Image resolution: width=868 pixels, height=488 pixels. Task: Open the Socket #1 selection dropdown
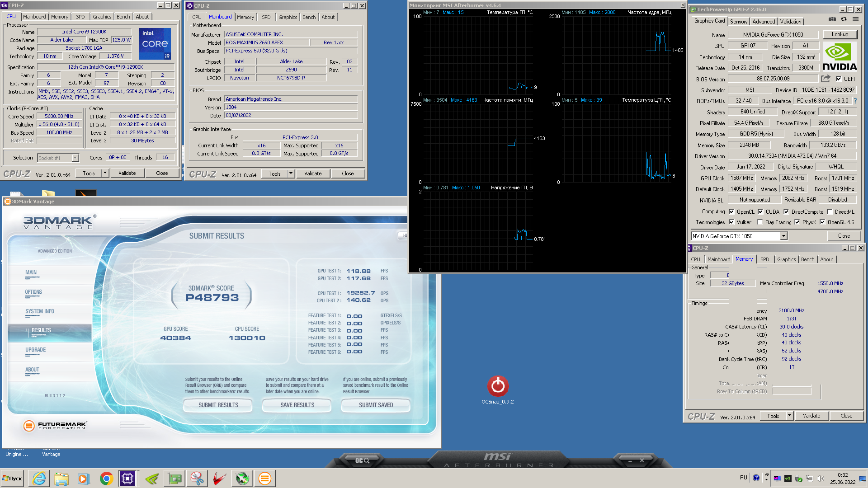75,158
